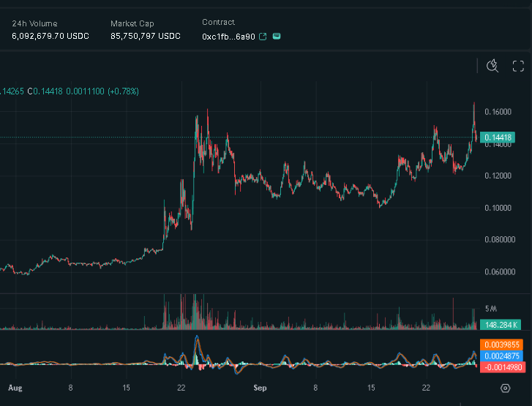This screenshot has height=406, width=532.
Task: Click the 0.10000 price axis label
Action: pos(498,208)
